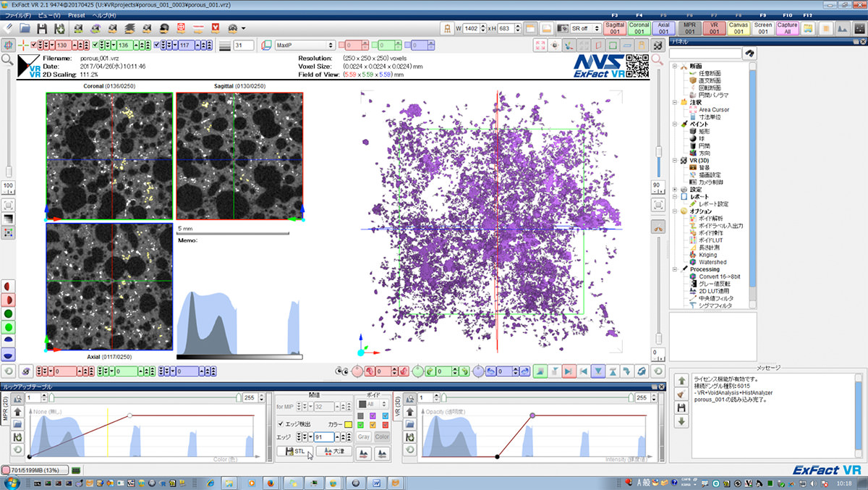The height and width of the screenshot is (490, 868).
Task: Open the dropdown arrow beside last toolbar icon
Action: point(244,28)
